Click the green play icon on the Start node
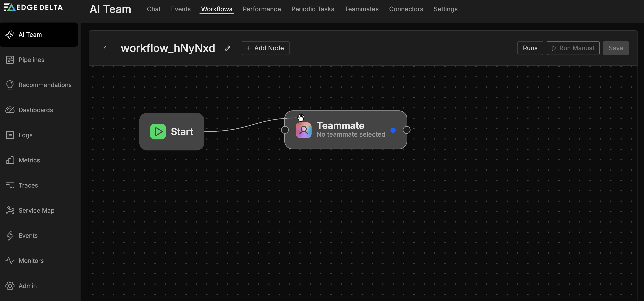Viewport: 644px width, 301px height. 158,131
